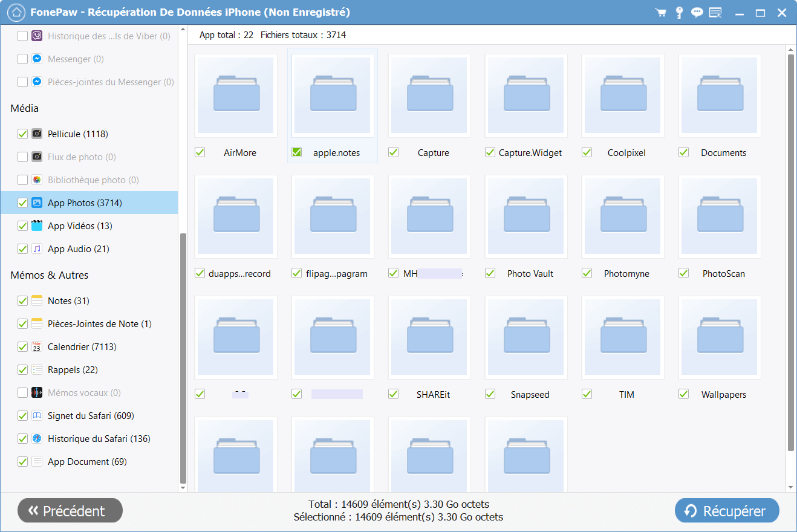Screen dimensions: 797x532
Task: Click the main panel vertical scrollbar
Action: (x=790, y=253)
